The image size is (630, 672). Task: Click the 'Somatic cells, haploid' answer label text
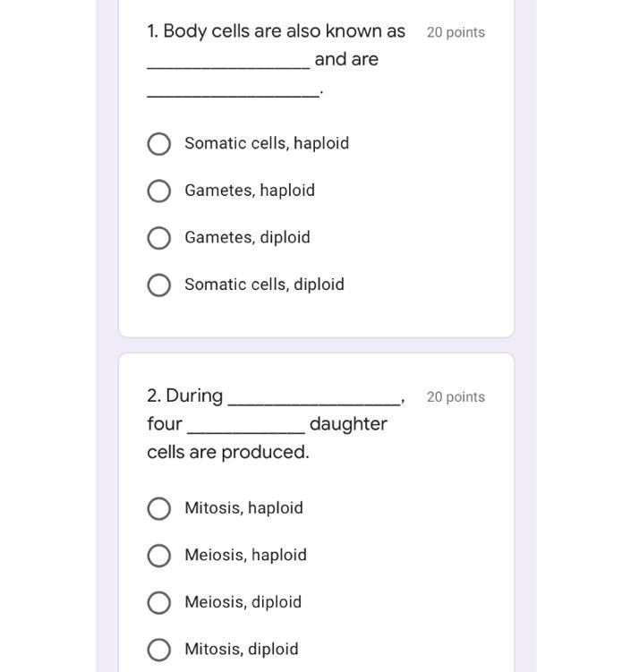[267, 143]
